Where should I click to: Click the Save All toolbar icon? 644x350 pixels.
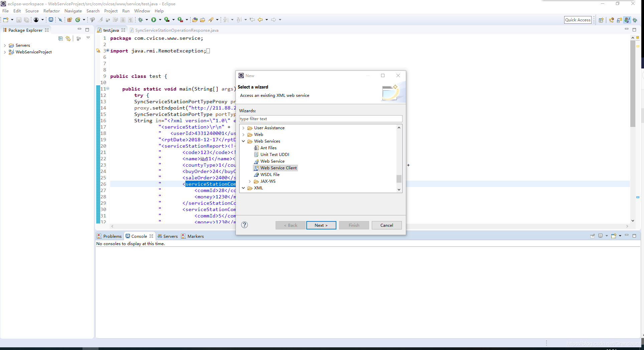[26, 20]
